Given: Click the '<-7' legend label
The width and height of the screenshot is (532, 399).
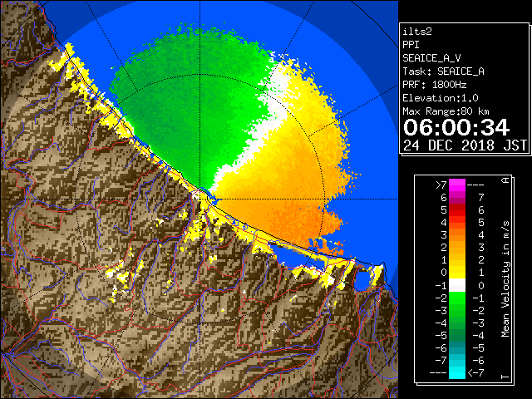Looking at the screenshot, I should point(475,372).
